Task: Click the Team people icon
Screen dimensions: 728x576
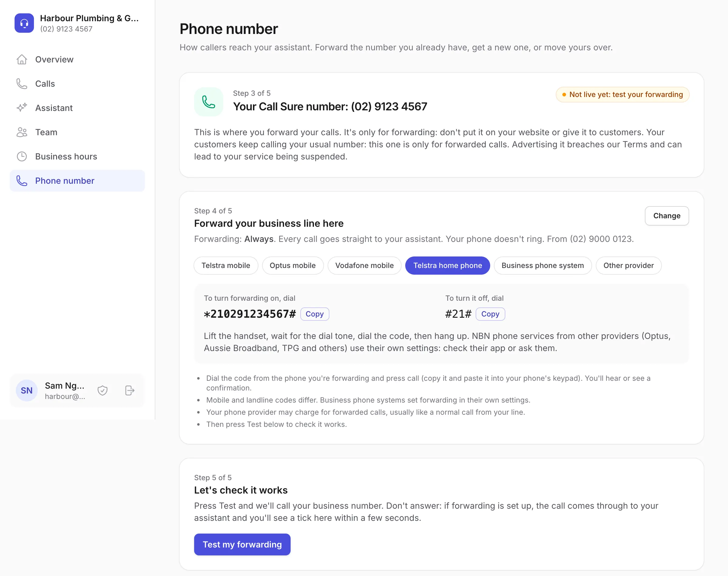Action: point(22,132)
